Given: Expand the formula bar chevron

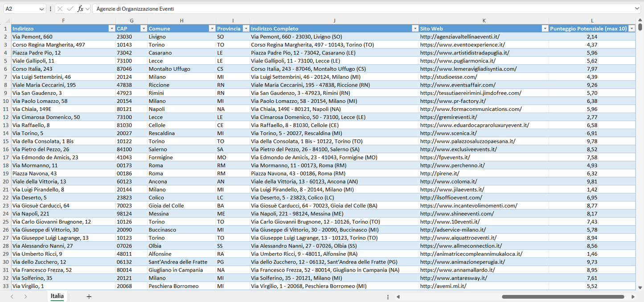Looking at the screenshot, I should click(637, 8).
